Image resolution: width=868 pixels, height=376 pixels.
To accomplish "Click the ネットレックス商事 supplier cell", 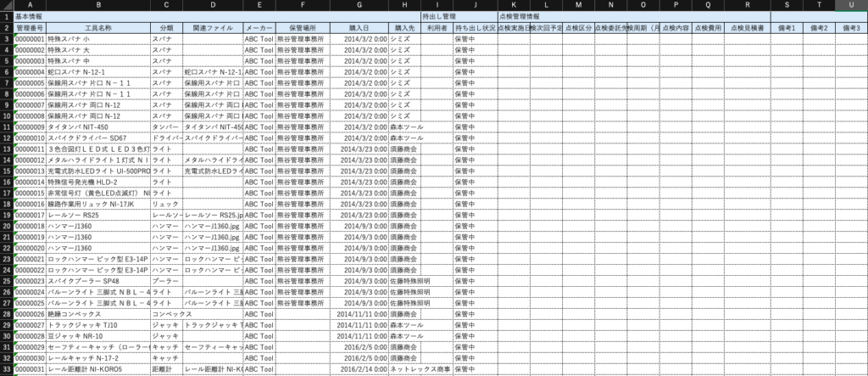I will pyautogui.click(x=420, y=369).
